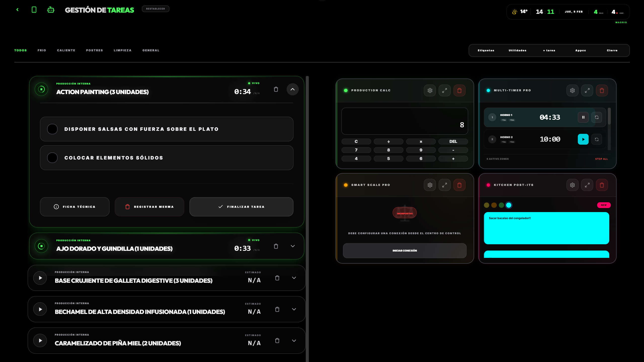Click the Finalizar Tarea button
This screenshot has height=362, width=644.
[241, 207]
